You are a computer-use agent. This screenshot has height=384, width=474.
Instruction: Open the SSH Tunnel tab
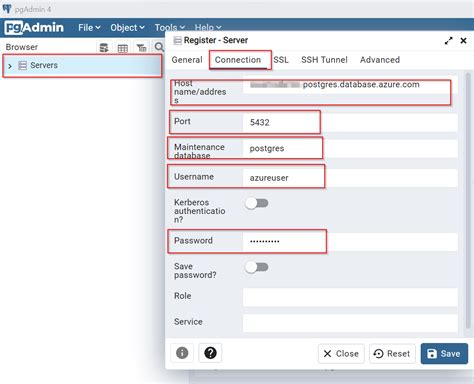click(x=324, y=60)
